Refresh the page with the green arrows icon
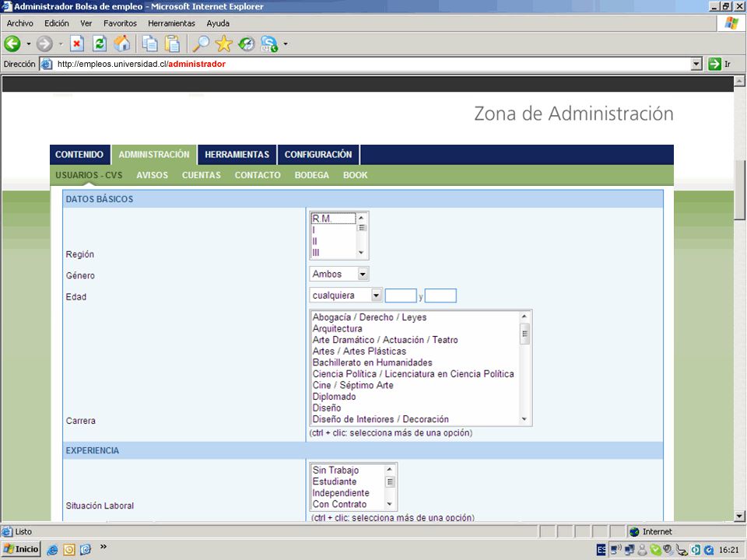Image resolution: width=747 pixels, height=560 pixels. [x=100, y=44]
